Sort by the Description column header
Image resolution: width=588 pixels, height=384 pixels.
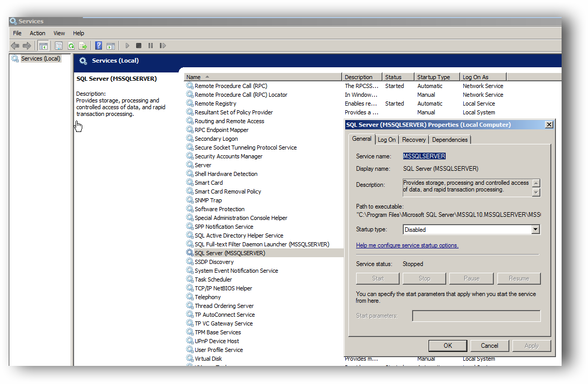(362, 77)
